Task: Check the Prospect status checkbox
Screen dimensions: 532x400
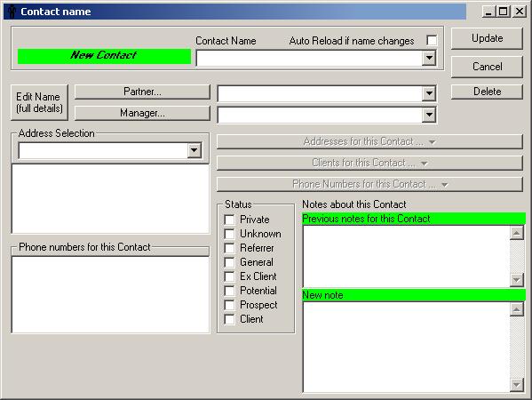Action: (x=229, y=305)
